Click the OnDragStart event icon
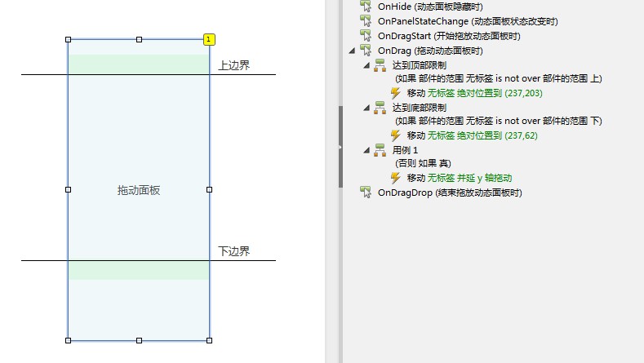The image size is (644, 363). point(366,36)
